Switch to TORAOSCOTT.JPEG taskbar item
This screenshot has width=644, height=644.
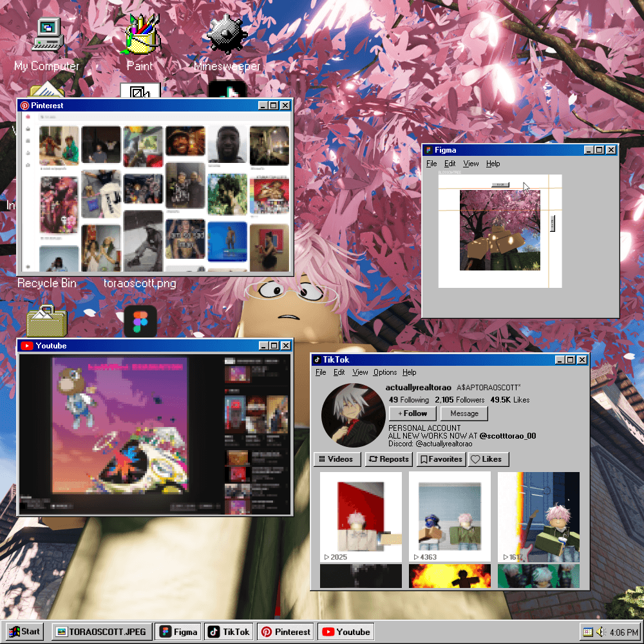click(102, 632)
